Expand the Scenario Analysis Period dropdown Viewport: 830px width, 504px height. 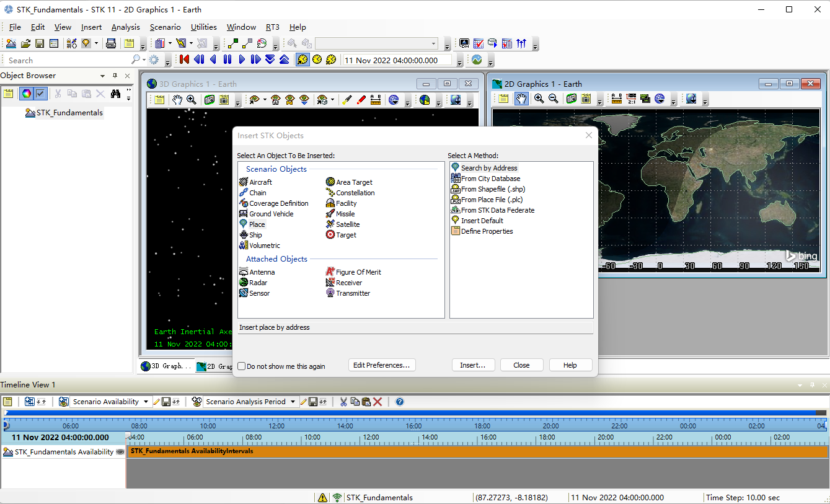(293, 402)
